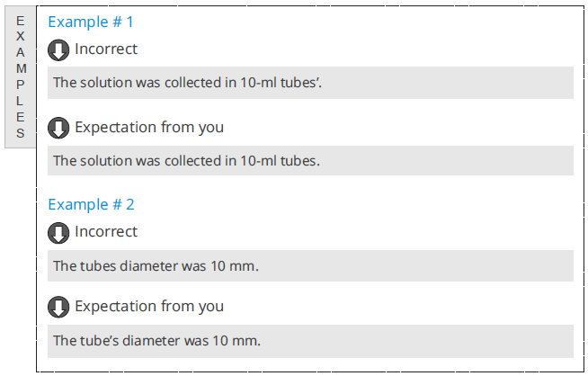Click Expectation from you label in Example 1
Image resolution: width=588 pixels, height=376 pixels.
coord(149,127)
